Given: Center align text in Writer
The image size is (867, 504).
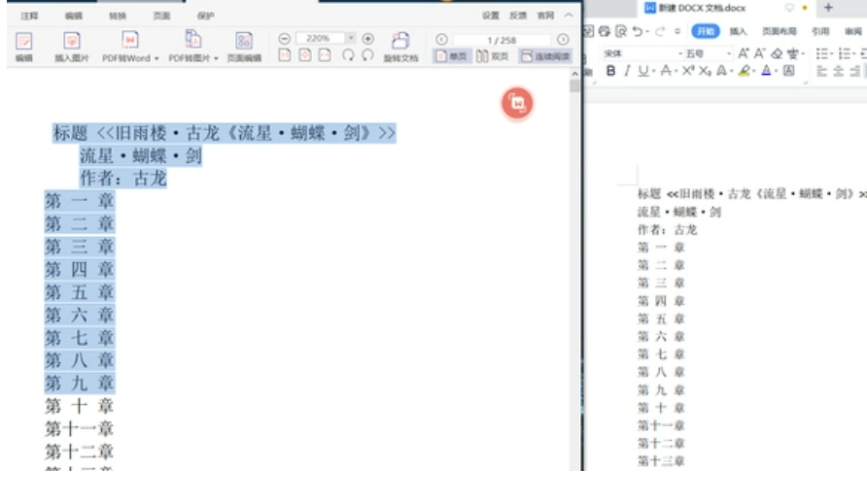Looking at the screenshot, I should pos(839,71).
